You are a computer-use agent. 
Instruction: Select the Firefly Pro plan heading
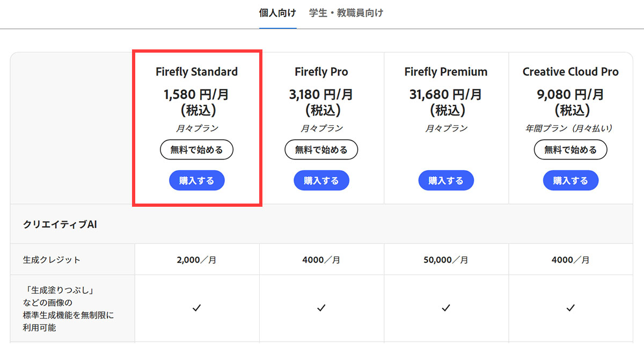321,71
